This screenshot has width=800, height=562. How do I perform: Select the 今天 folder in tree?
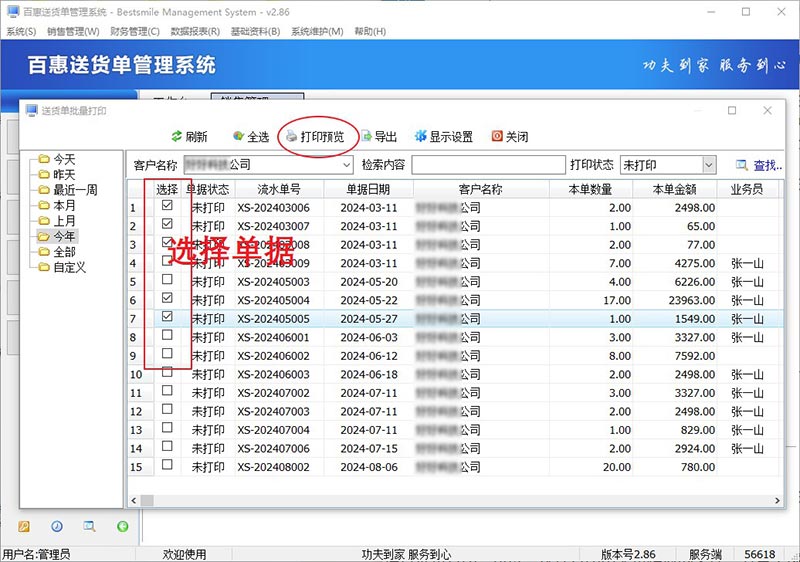coord(57,159)
